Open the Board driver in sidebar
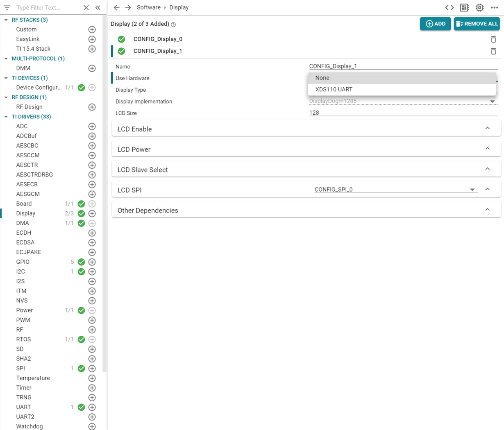This screenshot has width=504, height=430. (x=24, y=204)
